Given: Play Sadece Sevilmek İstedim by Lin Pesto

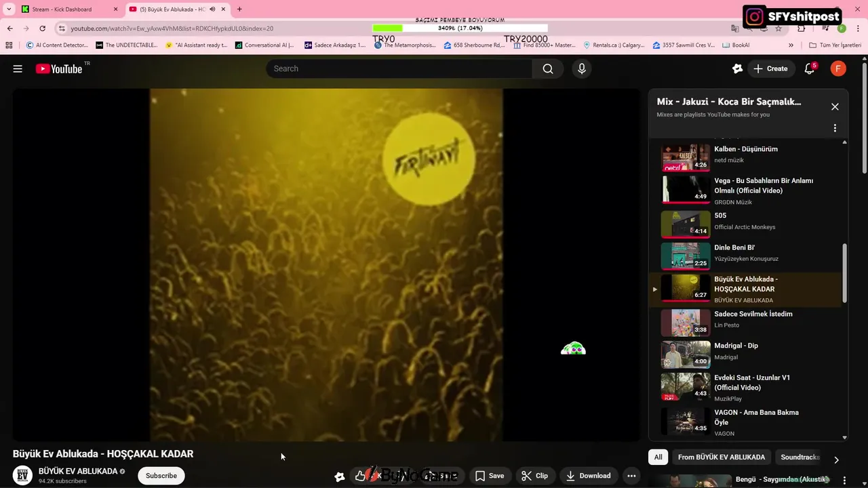Looking at the screenshot, I should pyautogui.click(x=746, y=323).
